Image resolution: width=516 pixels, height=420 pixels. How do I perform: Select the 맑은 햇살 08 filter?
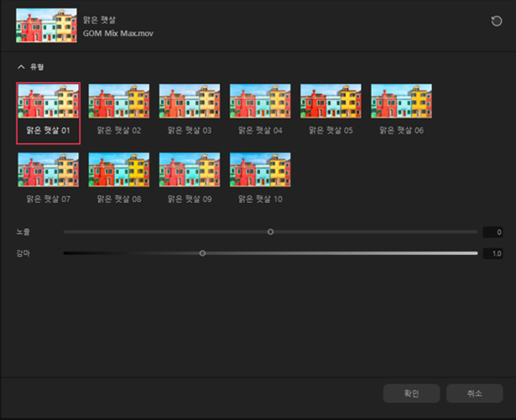pos(119,170)
